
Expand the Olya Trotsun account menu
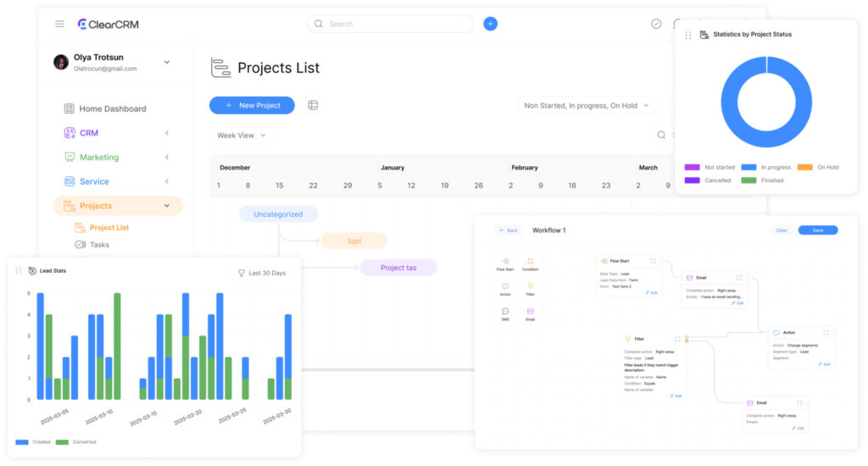click(166, 62)
